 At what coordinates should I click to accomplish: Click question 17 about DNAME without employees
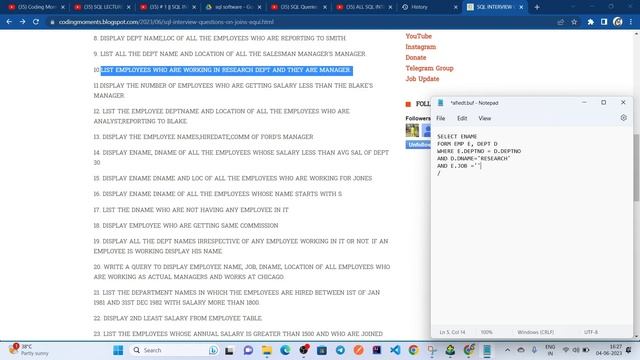191,210
